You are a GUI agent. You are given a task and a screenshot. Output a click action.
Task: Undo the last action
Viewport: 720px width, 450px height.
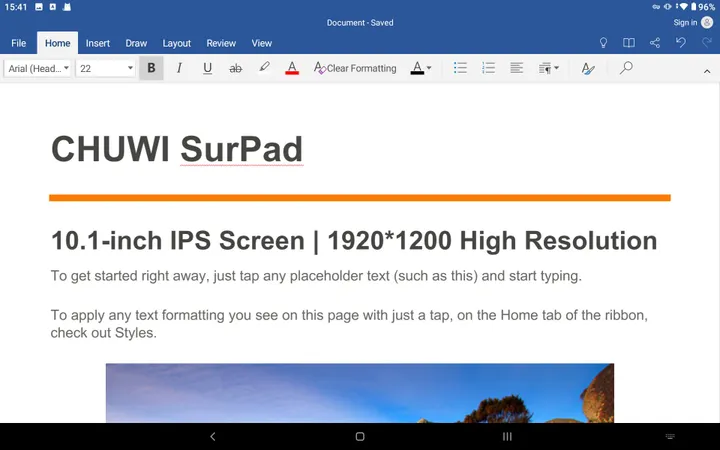tap(681, 43)
